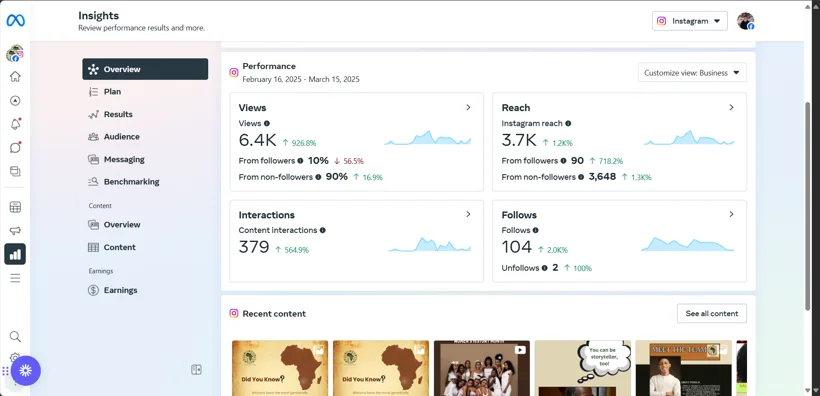Click the Earnings dollar icon
Screen dimensions: 820x396
pos(94,290)
